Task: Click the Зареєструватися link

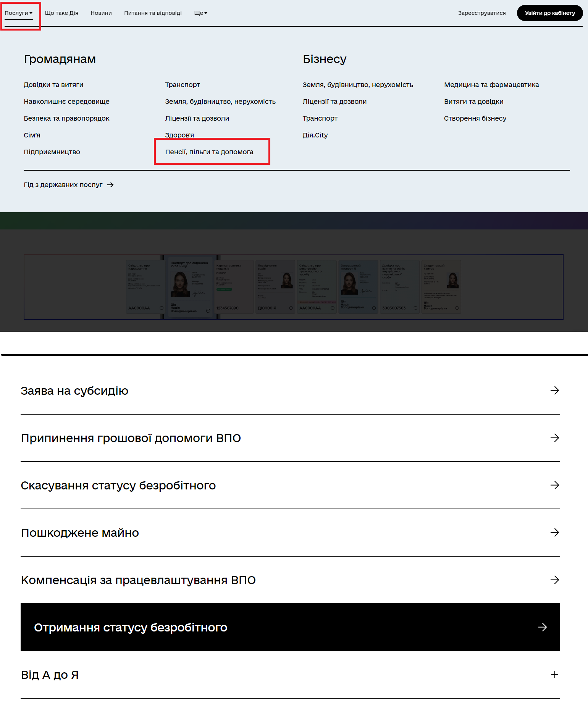Action: click(482, 13)
